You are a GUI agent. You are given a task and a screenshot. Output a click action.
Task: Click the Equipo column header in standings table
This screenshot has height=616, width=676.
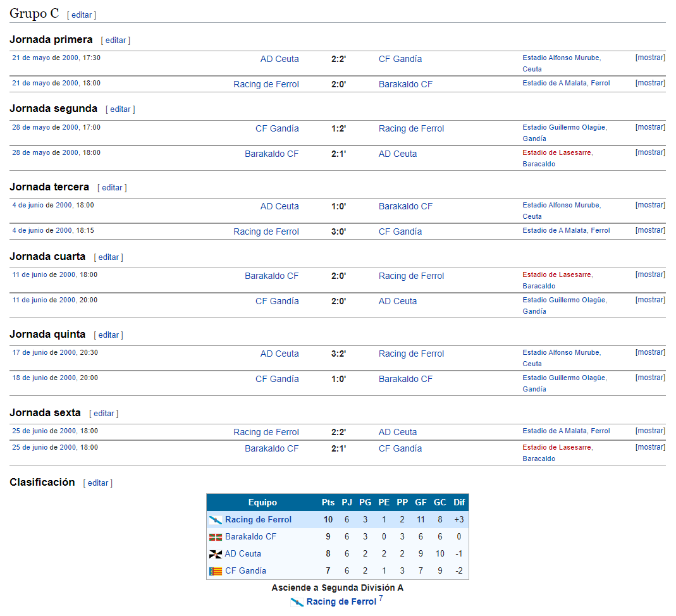tap(262, 502)
